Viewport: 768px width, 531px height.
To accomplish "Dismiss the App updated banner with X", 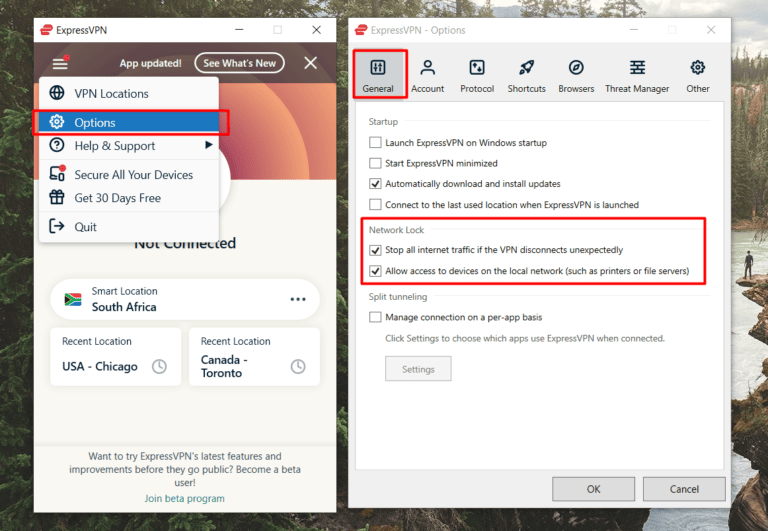I will point(311,63).
